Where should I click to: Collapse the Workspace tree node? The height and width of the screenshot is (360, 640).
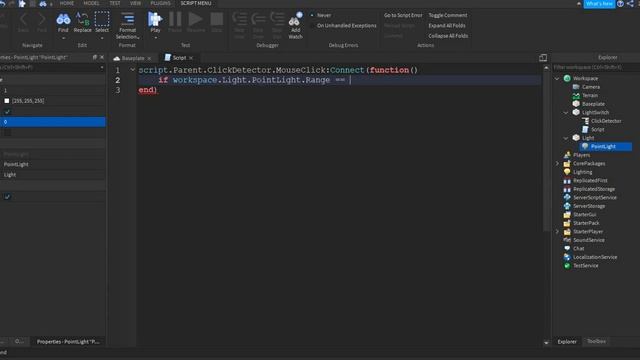[557, 78]
